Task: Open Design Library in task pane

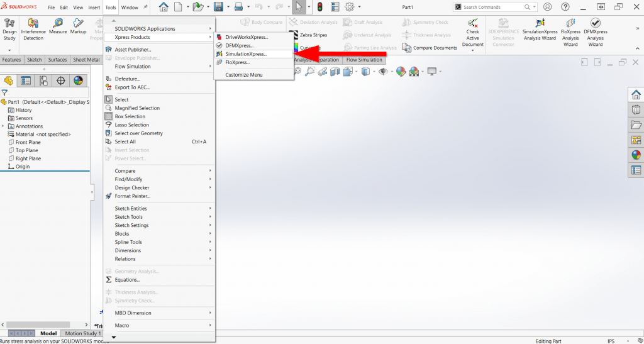Action: coord(636,109)
